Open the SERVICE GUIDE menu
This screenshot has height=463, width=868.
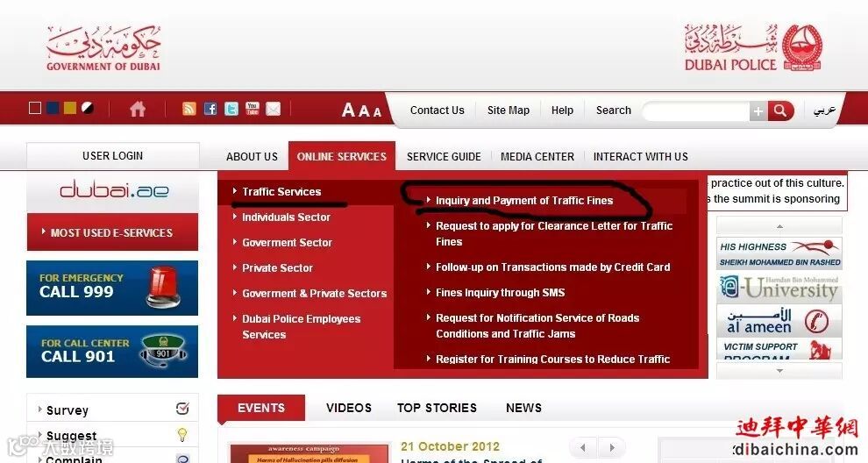tap(444, 157)
